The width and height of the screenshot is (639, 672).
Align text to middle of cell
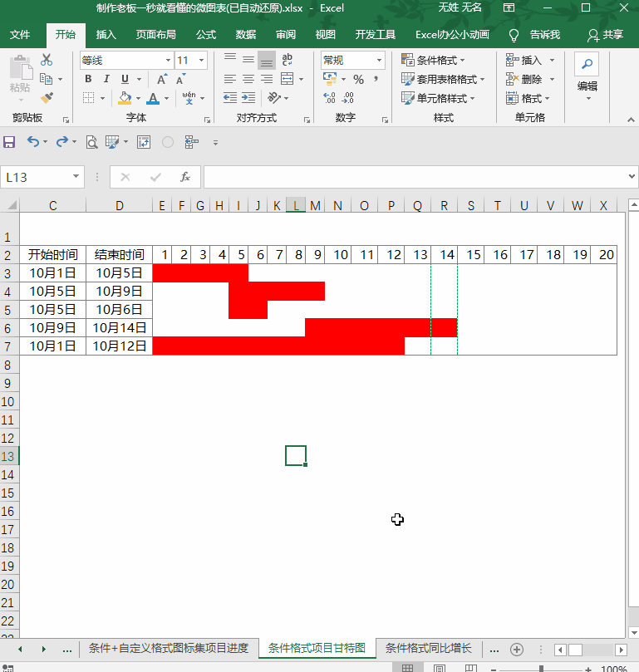click(x=248, y=60)
